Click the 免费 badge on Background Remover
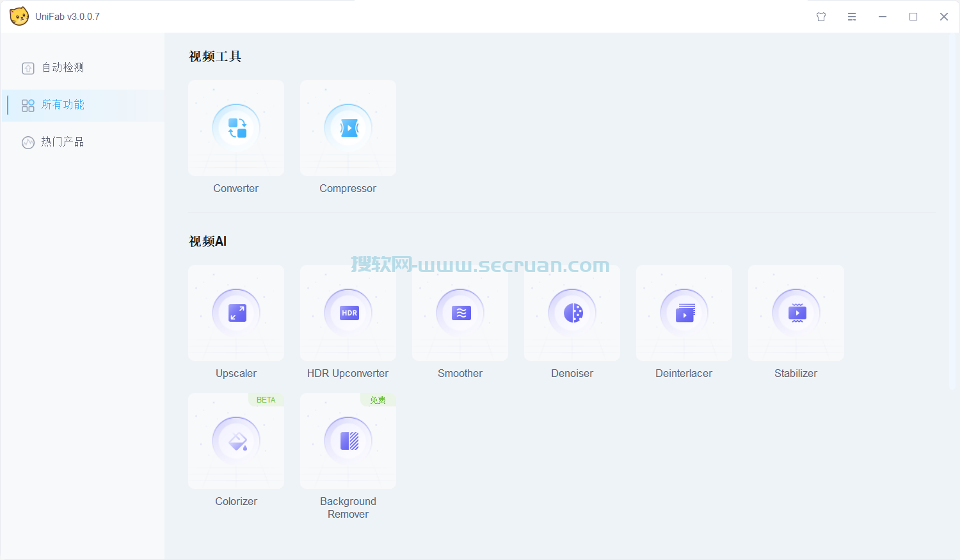The height and width of the screenshot is (560, 960). point(378,400)
